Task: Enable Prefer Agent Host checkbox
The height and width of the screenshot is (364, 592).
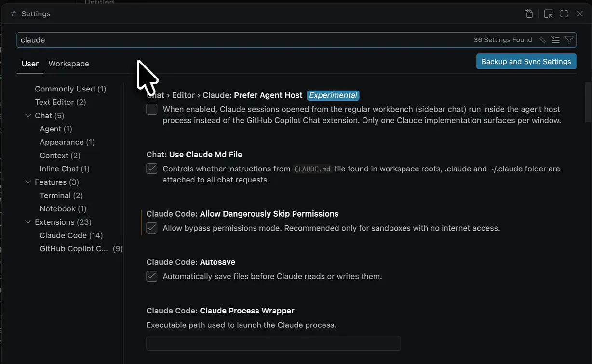Action: [x=152, y=109]
